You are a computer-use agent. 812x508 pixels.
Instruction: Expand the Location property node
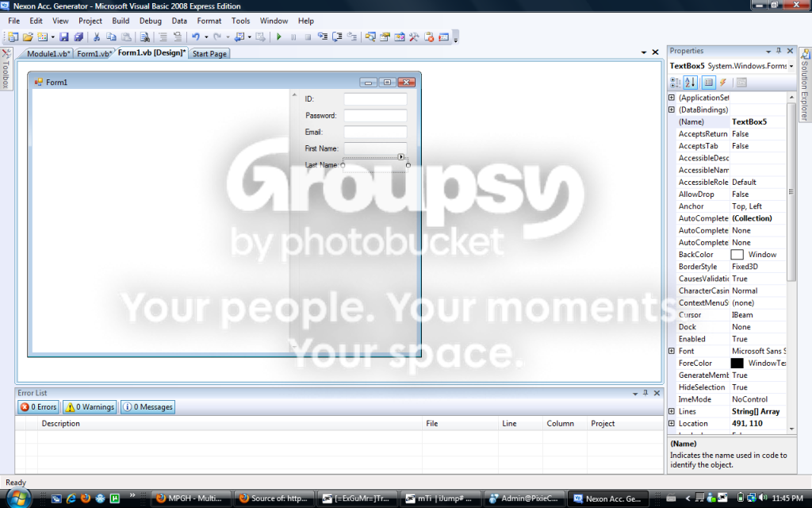(x=672, y=423)
